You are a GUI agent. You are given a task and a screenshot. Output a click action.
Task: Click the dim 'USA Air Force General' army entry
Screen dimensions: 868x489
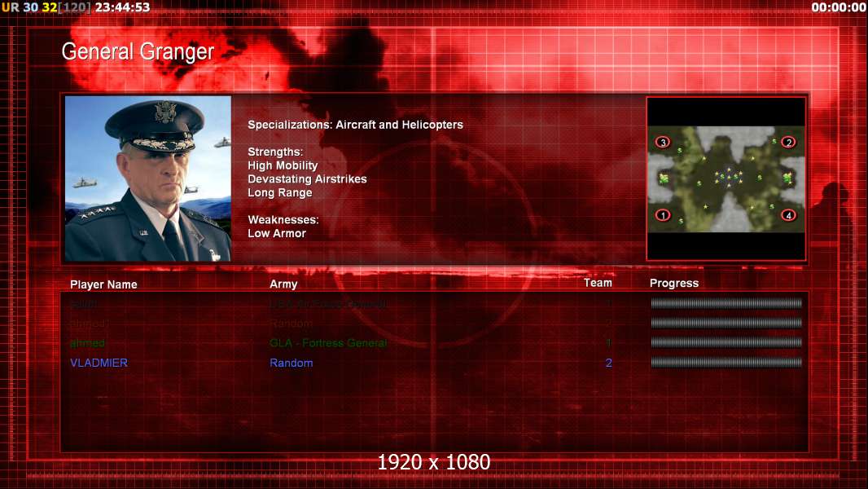(328, 303)
